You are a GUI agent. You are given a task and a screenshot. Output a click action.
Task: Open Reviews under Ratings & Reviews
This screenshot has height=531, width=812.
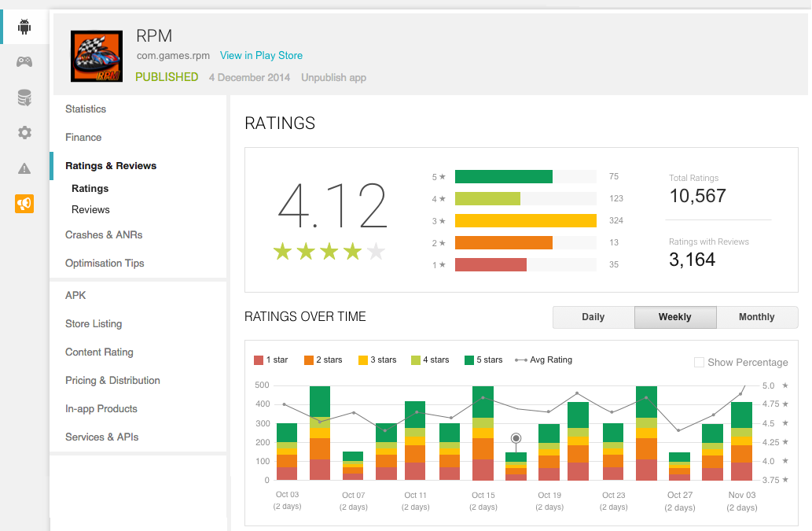click(90, 210)
